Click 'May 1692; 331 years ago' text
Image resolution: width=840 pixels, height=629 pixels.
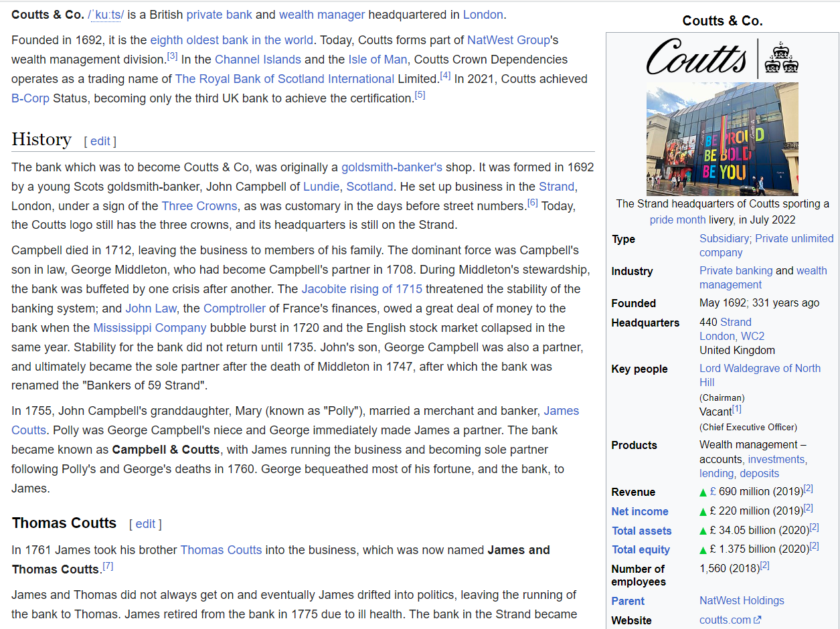point(759,303)
